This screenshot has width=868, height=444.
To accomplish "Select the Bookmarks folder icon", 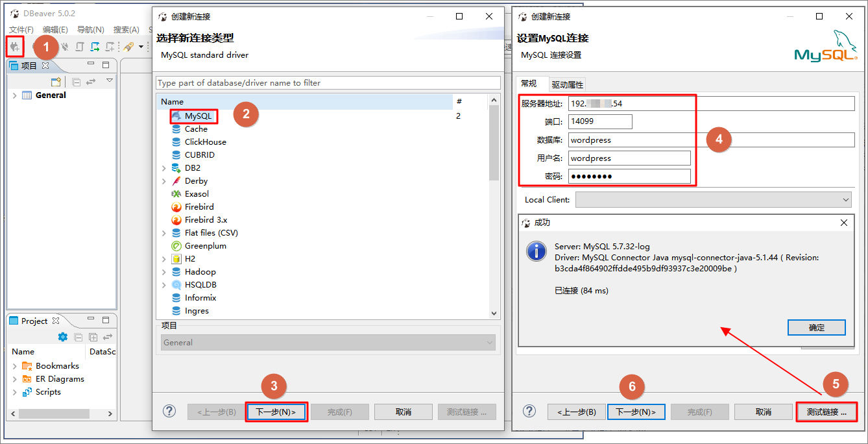I will click(x=27, y=366).
